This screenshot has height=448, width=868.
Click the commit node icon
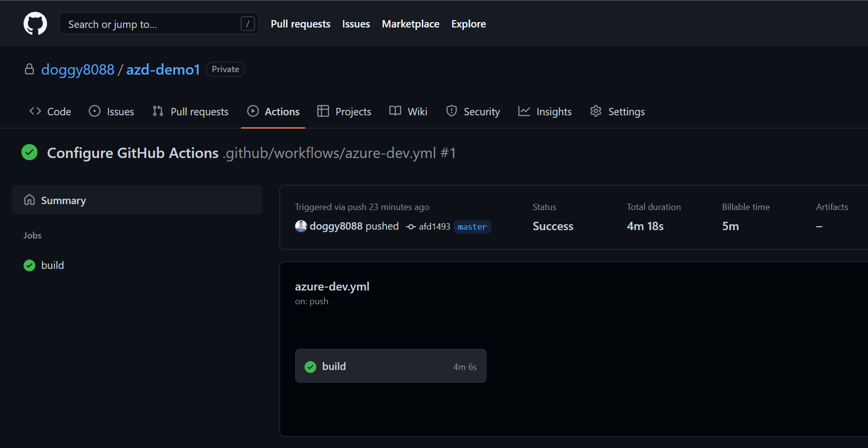[x=411, y=227]
